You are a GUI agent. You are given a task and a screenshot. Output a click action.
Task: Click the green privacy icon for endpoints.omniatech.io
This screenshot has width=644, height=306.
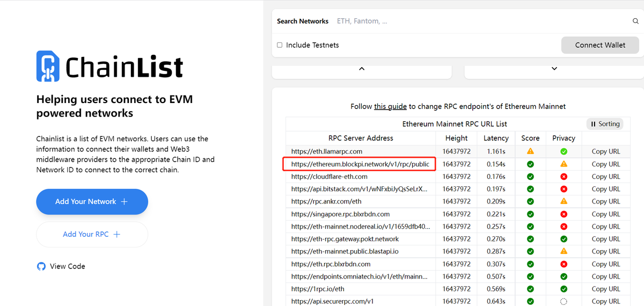pos(563,276)
